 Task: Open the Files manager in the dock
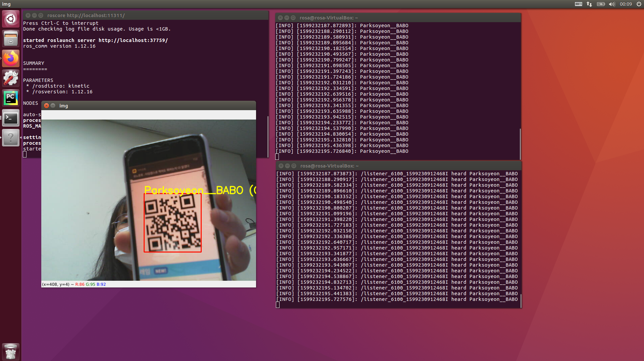pos(11,39)
